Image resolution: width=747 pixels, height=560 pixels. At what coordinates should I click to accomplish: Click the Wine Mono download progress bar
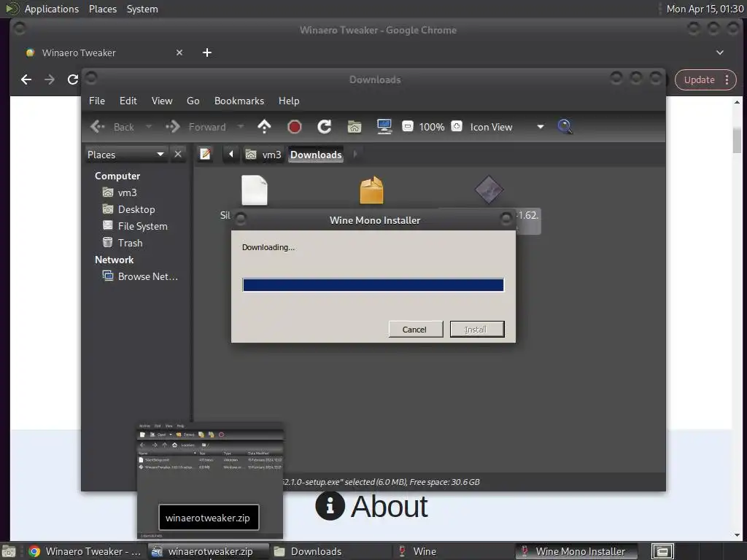373,285
